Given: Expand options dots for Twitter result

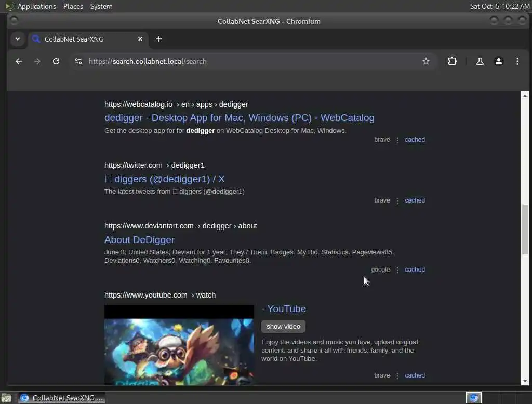Looking at the screenshot, I should point(397,201).
